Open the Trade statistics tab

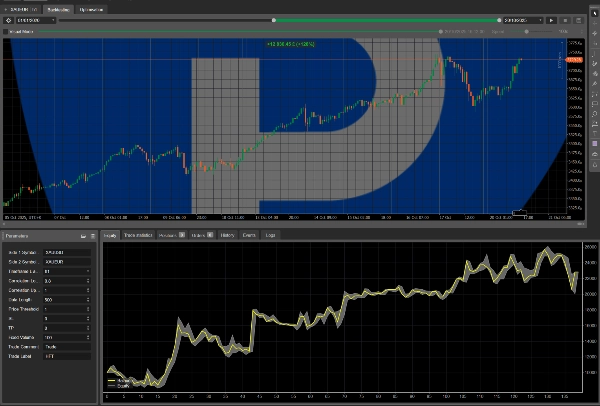tap(138, 235)
